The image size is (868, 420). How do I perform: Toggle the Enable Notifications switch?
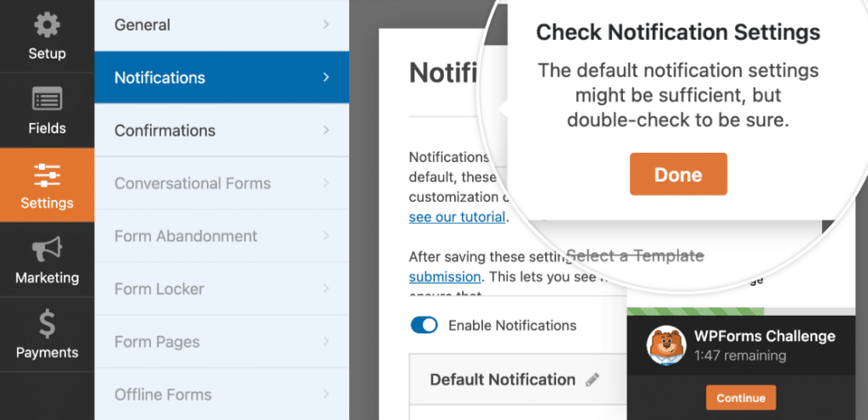[424, 325]
